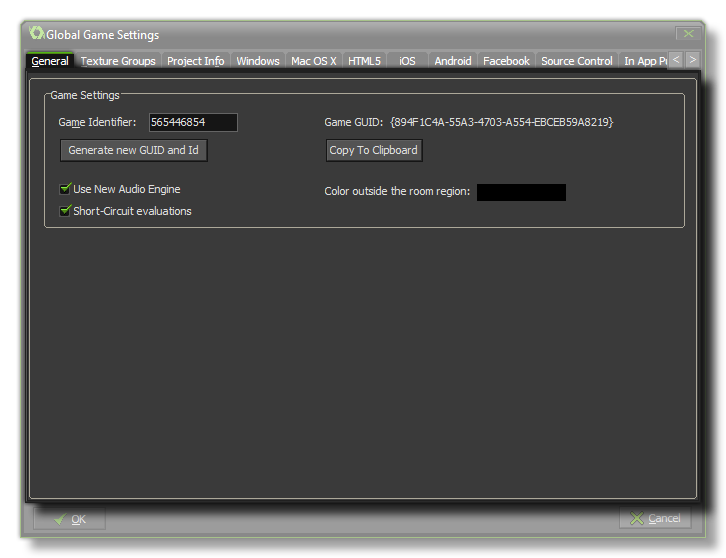Image resolution: width=726 pixels, height=558 pixels.
Task: Click the GameMaker logo icon in title bar
Action: click(36, 34)
